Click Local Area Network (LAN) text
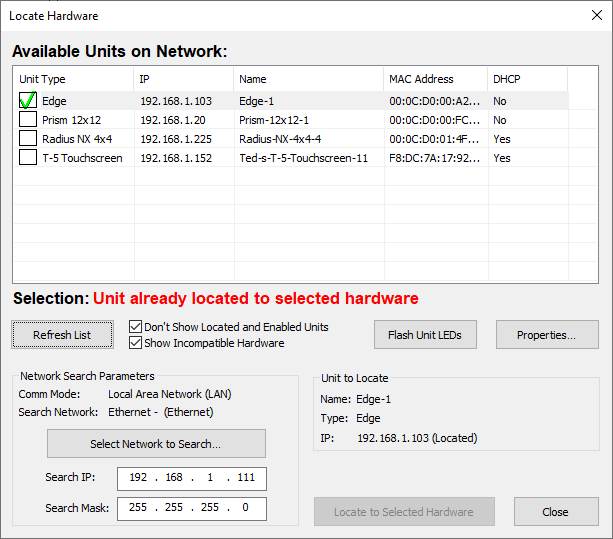The width and height of the screenshot is (613, 539). (170, 394)
